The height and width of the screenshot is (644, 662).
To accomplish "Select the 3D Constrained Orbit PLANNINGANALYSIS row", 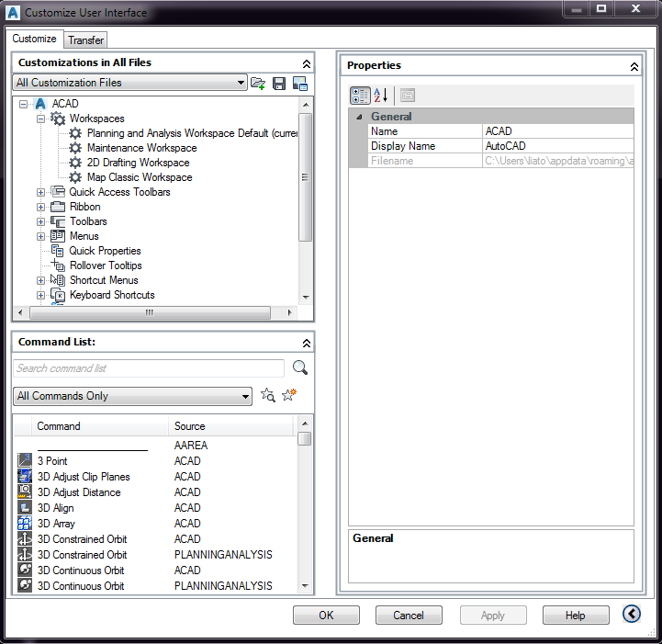I will click(x=155, y=555).
